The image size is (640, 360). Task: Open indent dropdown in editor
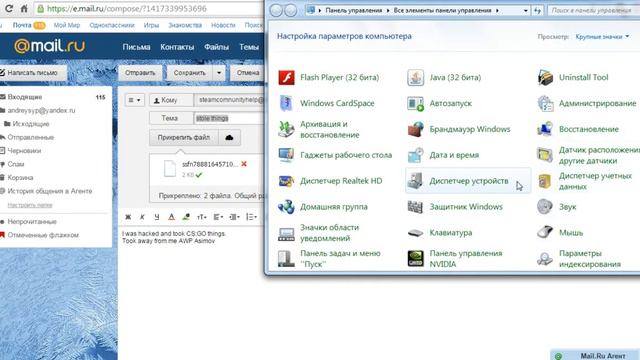234,217
